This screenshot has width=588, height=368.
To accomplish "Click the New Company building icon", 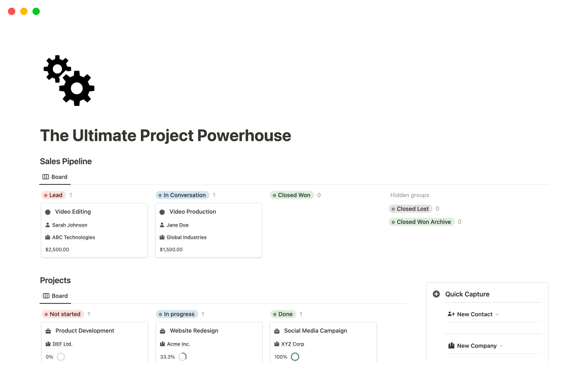I will point(451,346).
